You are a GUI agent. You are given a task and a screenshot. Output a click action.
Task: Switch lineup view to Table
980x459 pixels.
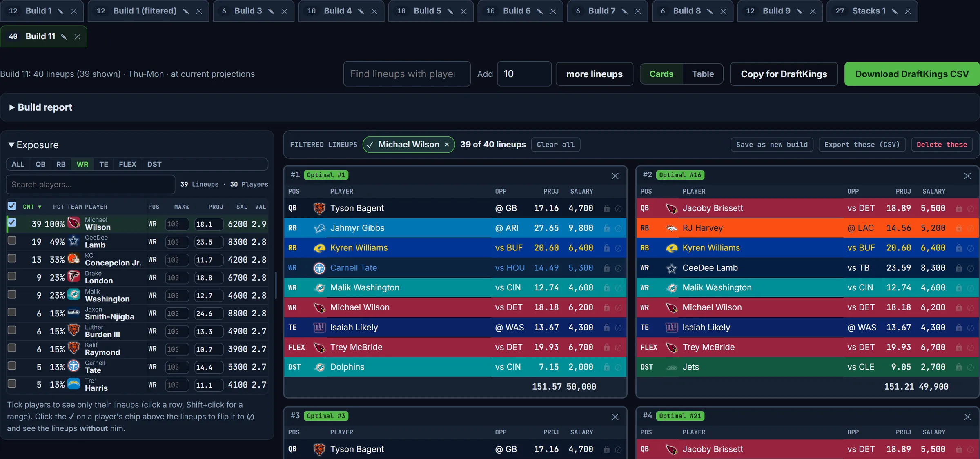[x=703, y=74]
